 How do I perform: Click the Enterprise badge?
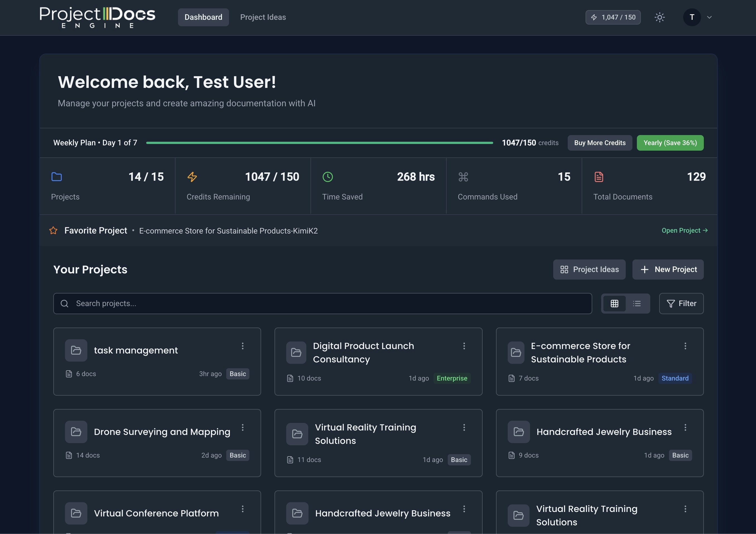pos(452,378)
